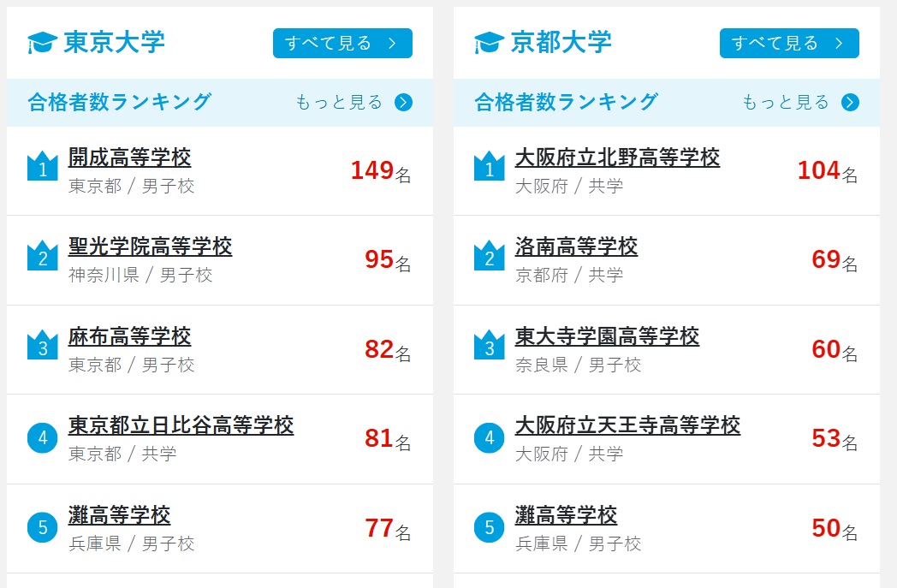Viewport: 897px width, 588px height.
Task: Click the round arrow icon in 東京大学 ranking header
Action: (x=404, y=103)
